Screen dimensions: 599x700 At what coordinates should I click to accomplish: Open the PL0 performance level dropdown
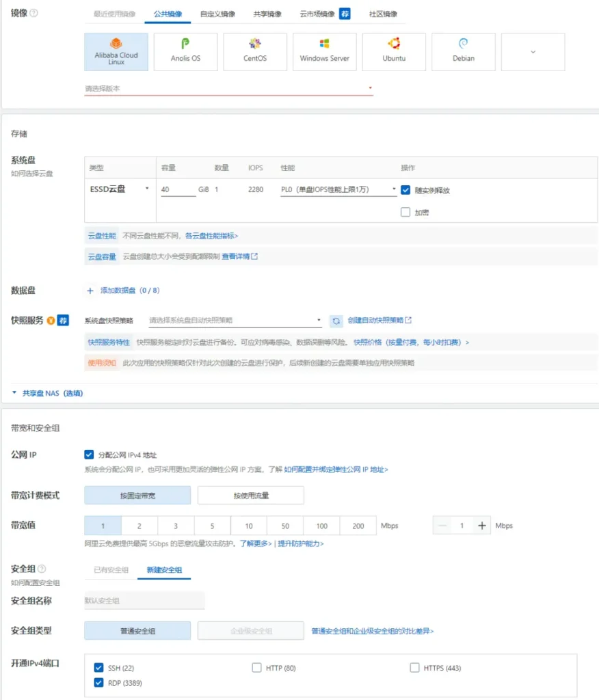point(338,190)
